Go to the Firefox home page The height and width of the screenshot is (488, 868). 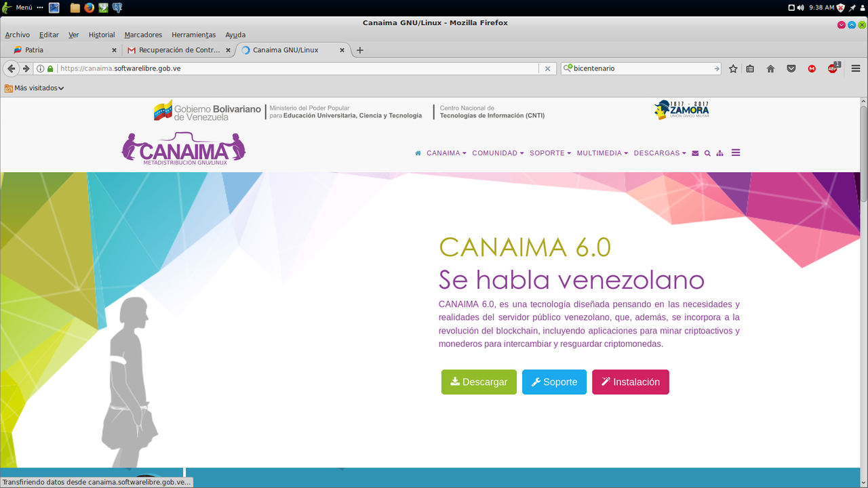(x=770, y=68)
